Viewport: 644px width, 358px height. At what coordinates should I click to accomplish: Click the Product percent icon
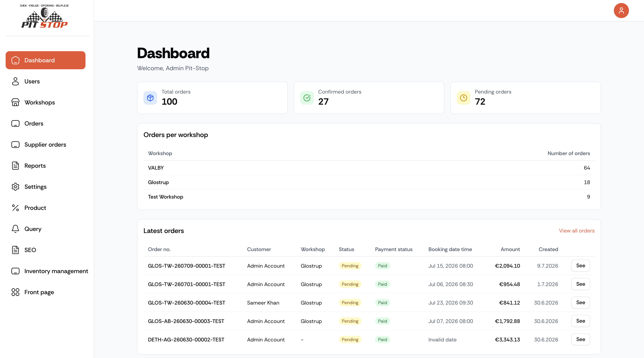point(15,208)
